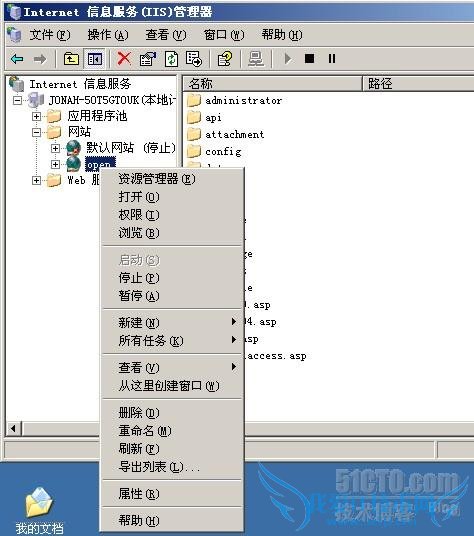Open 我的文档 desktop icon
The height and width of the screenshot is (536, 474).
click(x=39, y=503)
